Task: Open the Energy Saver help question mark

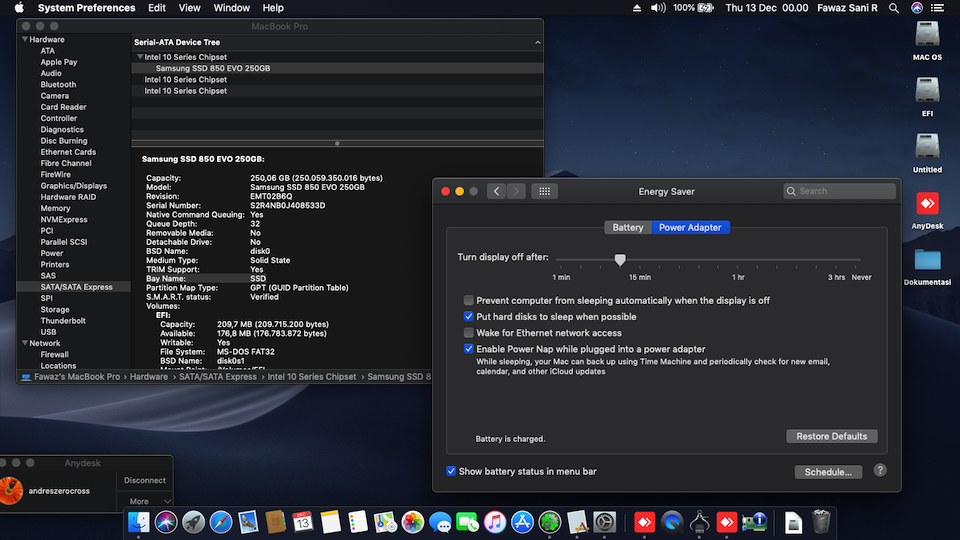Action: coord(880,470)
